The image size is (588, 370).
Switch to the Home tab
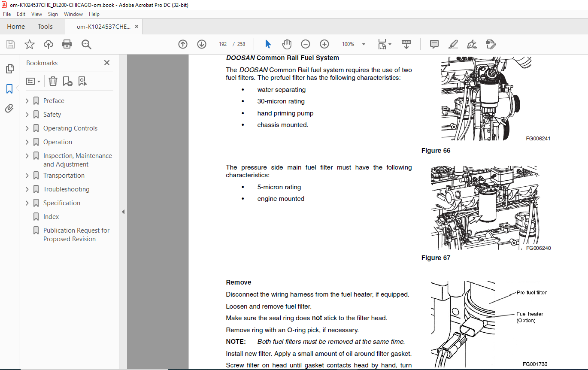(16, 27)
